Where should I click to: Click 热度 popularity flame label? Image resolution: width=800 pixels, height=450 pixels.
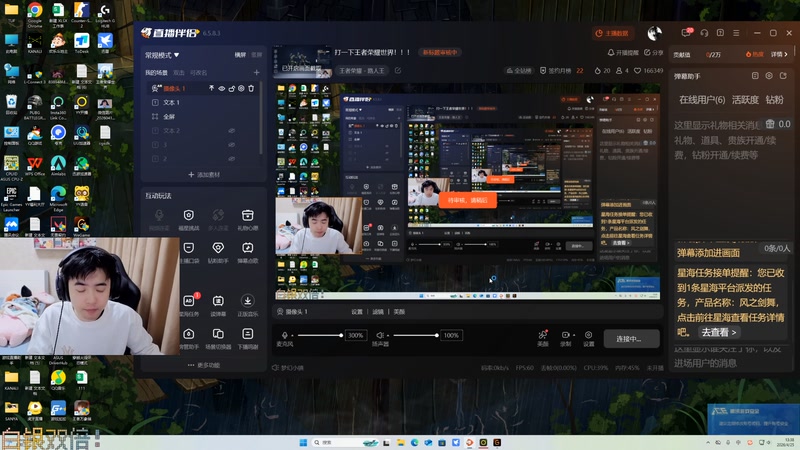click(x=755, y=54)
